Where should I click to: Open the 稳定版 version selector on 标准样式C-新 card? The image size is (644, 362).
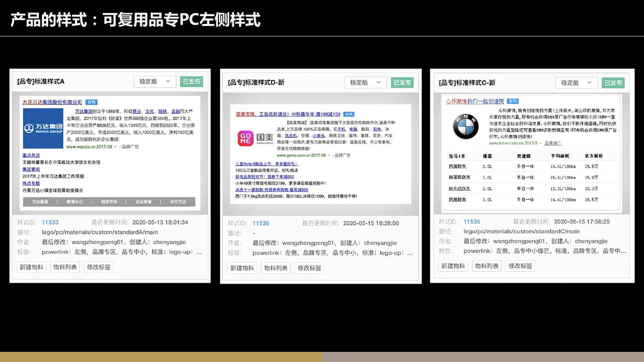coord(576,83)
